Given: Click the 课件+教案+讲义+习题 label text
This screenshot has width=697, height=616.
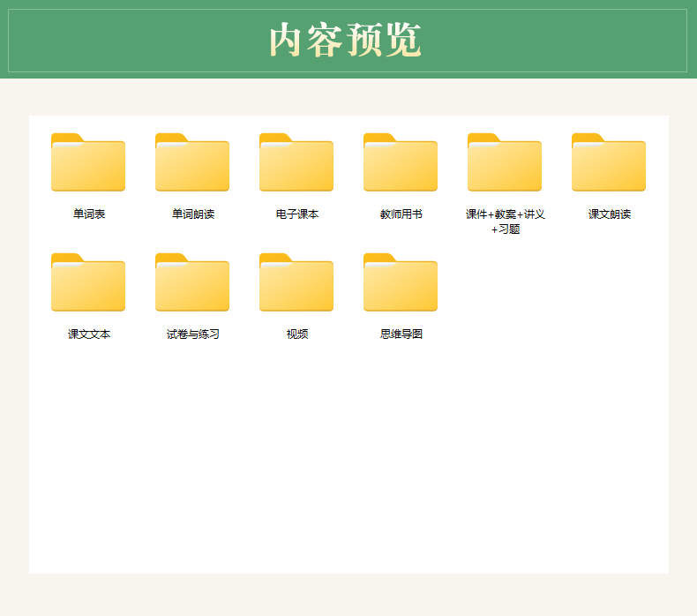Looking at the screenshot, I should (505, 222).
